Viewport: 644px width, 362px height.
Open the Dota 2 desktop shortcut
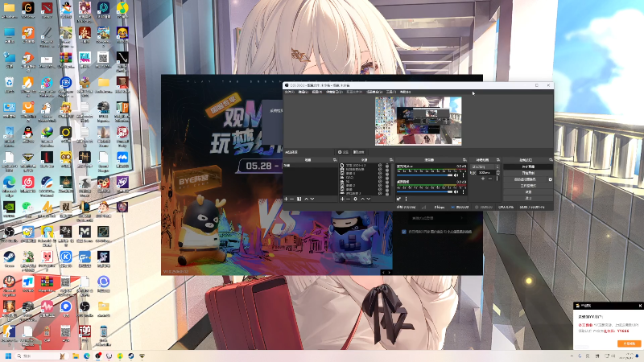point(47,9)
